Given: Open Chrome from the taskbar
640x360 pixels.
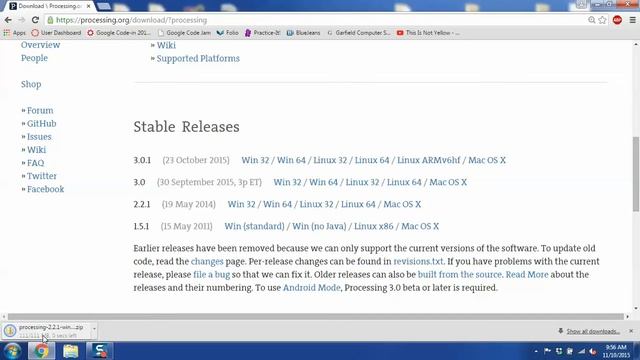Looking at the screenshot, I should [x=41, y=351].
